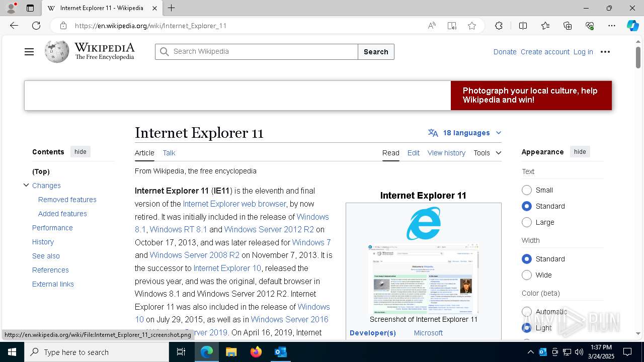Open Browser essentials heart icon
The width and height of the screenshot is (644, 362).
[x=590, y=26]
